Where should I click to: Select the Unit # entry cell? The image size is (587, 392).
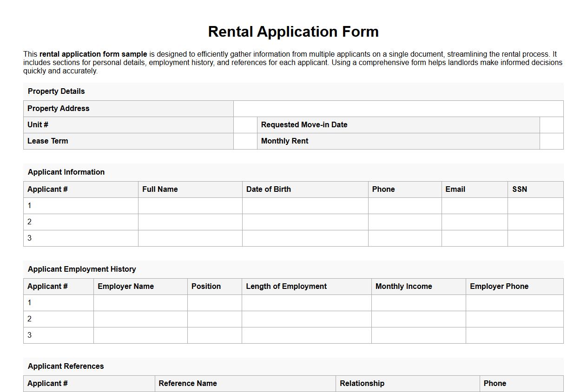click(x=245, y=124)
